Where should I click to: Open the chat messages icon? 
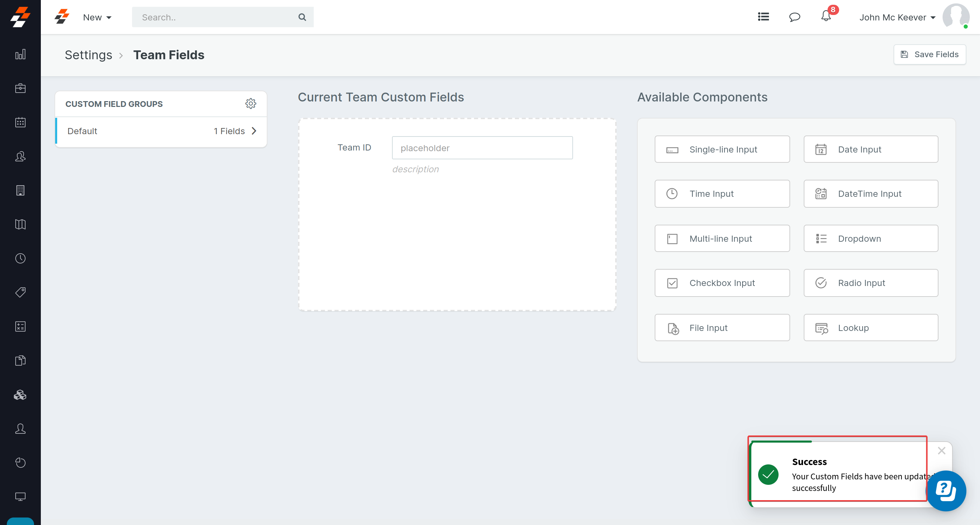pyautogui.click(x=794, y=17)
